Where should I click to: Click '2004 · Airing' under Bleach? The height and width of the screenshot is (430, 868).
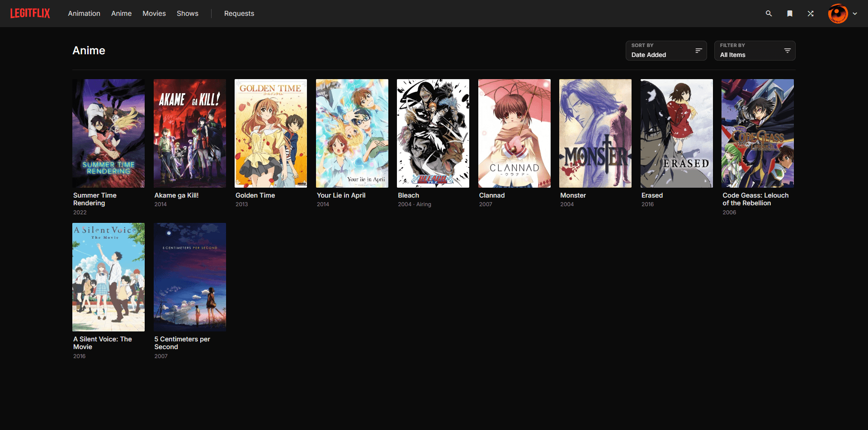pyautogui.click(x=415, y=204)
